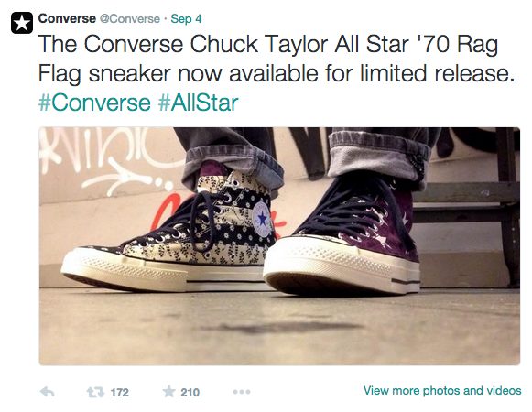This screenshot has width=532, height=412.
Task: Open the embedded sneaker photo
Action: coord(279,246)
